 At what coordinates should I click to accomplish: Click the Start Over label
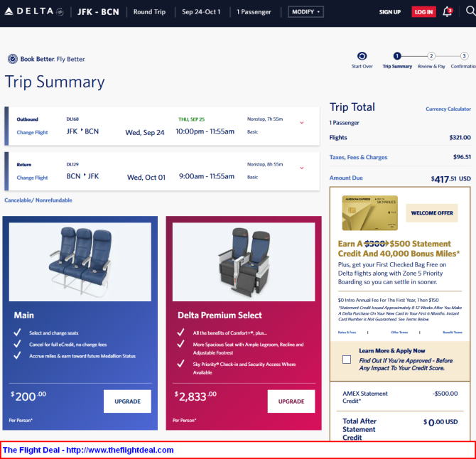[x=362, y=66]
